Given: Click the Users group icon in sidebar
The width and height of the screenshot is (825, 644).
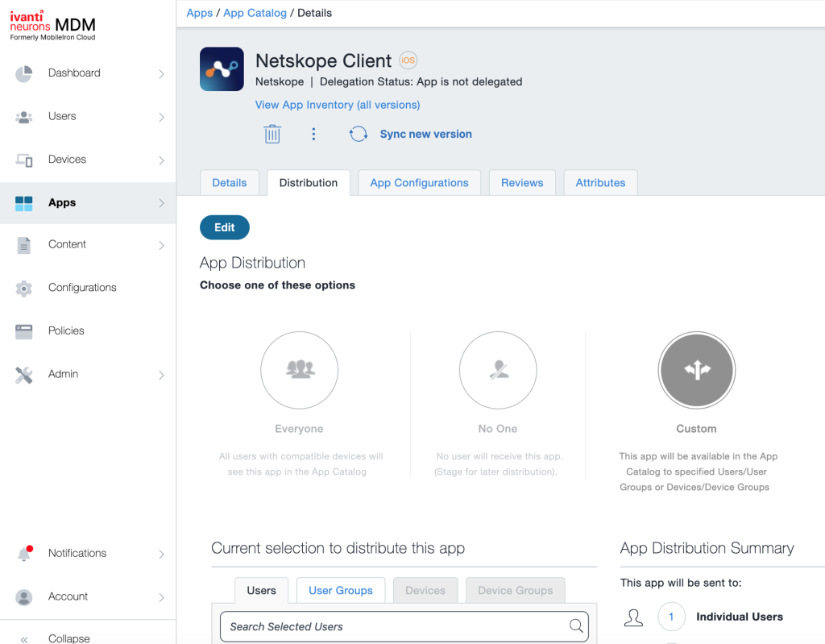Looking at the screenshot, I should pyautogui.click(x=23, y=117).
